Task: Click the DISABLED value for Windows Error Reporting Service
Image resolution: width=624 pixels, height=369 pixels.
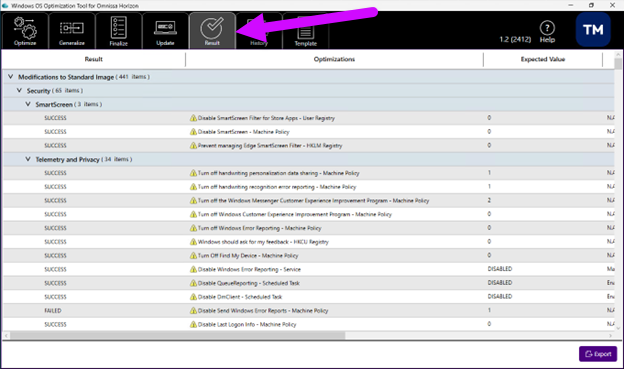Action: point(500,269)
